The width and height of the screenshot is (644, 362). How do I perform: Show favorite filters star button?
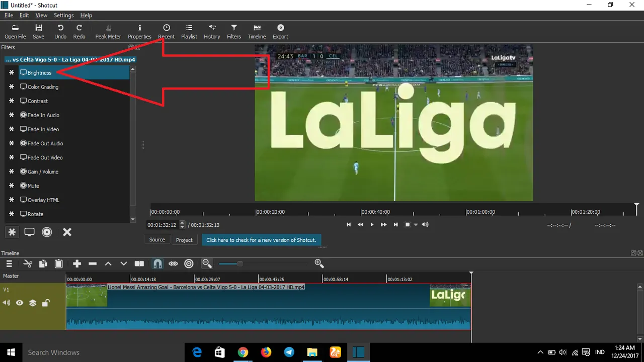[x=12, y=232]
